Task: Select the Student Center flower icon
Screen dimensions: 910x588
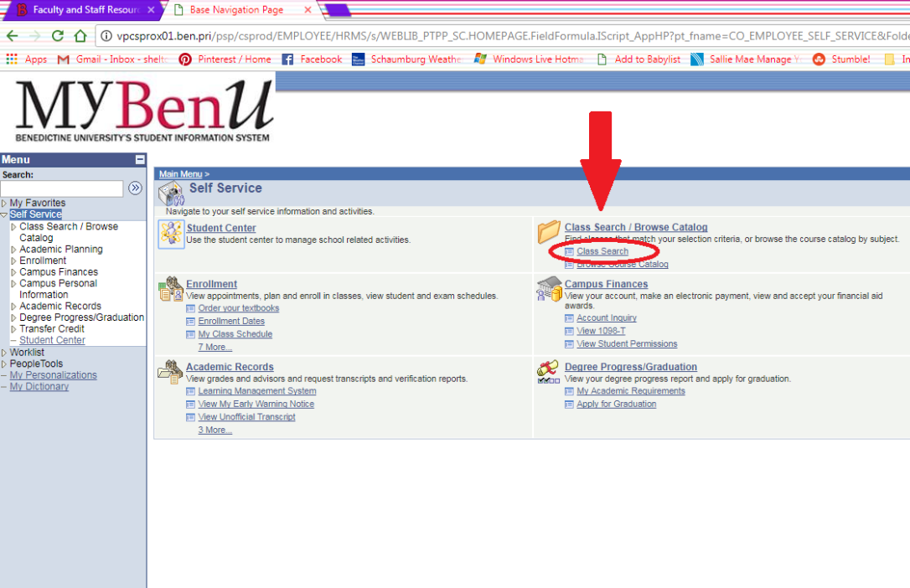Action: 171,233
